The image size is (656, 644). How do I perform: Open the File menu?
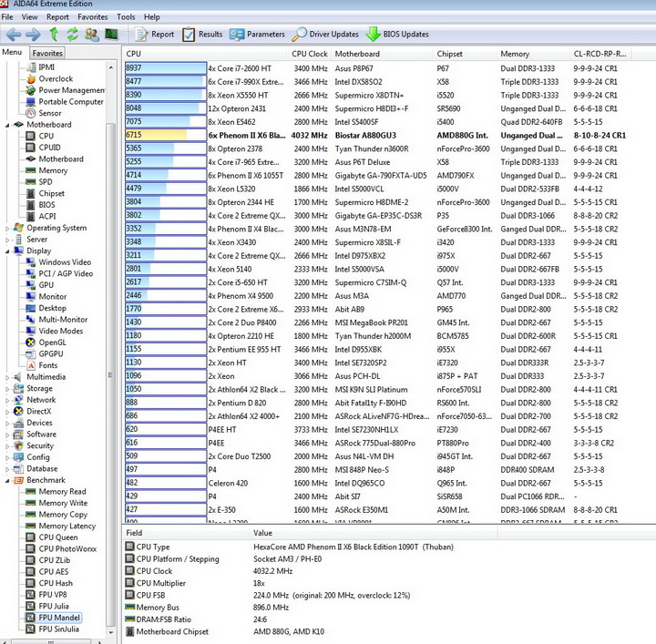(x=7, y=17)
